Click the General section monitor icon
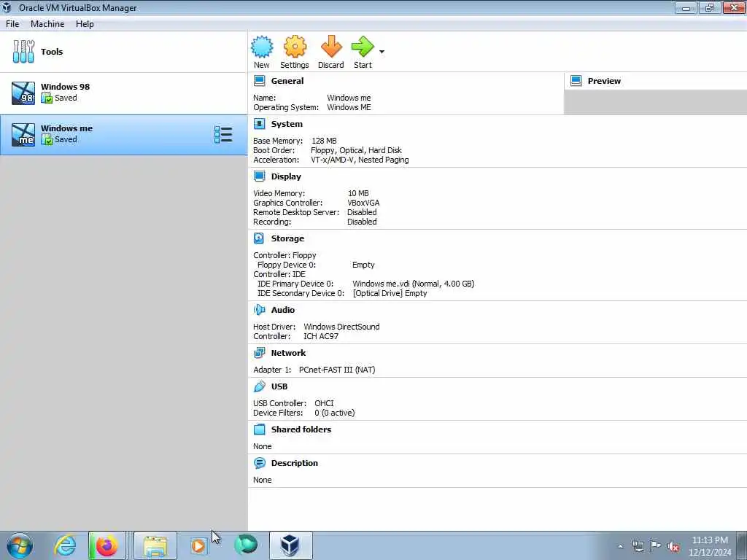Viewport: 747px width, 560px height. pos(259,80)
